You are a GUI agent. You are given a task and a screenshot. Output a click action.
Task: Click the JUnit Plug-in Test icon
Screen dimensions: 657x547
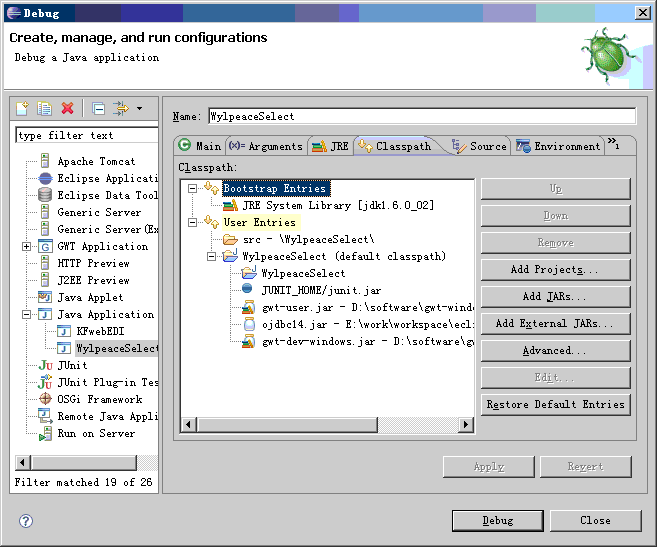(x=45, y=382)
